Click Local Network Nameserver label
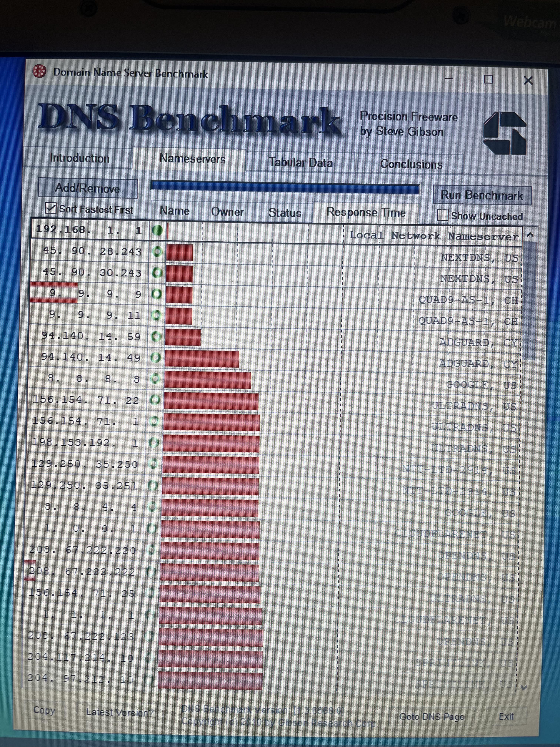Viewport: 560px width, 747px height. (434, 236)
